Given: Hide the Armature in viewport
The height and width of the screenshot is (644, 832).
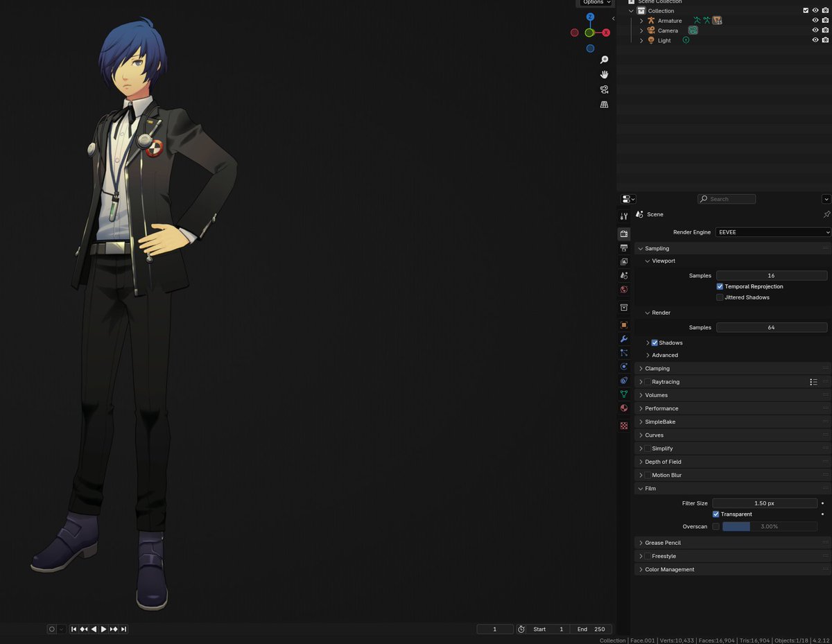Looking at the screenshot, I should [x=815, y=21].
